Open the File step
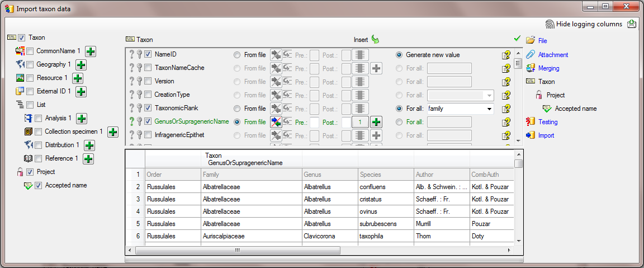This screenshot has width=644, height=268. click(542, 41)
